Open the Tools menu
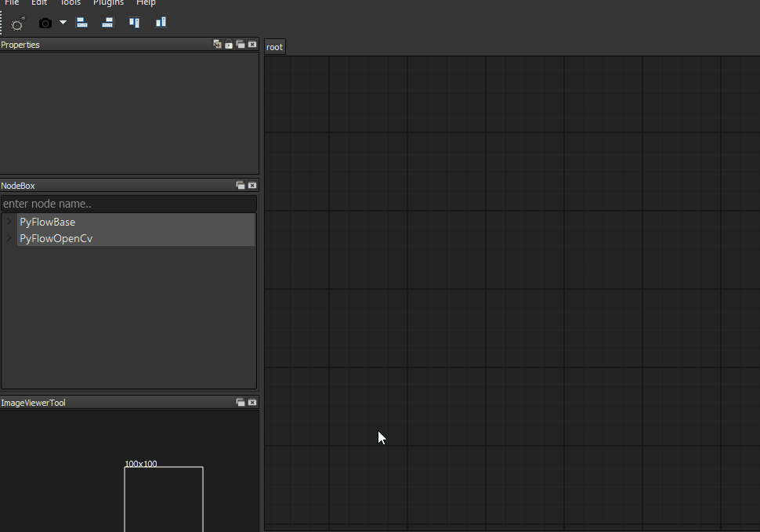760x532 pixels. 70,3
